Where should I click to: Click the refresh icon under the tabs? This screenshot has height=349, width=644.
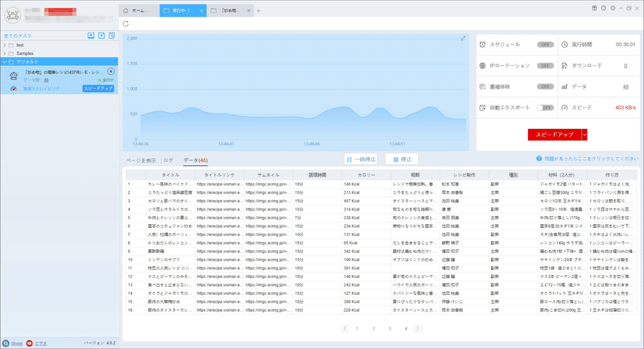point(126,24)
